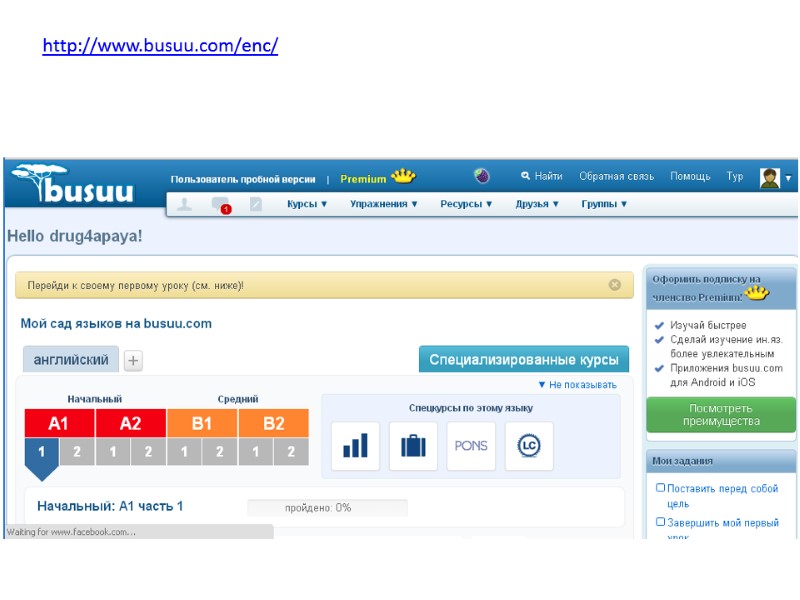Screen dimensions: 800x600
Task: Click the Изучай быстрее benefit line
Action: click(x=708, y=325)
